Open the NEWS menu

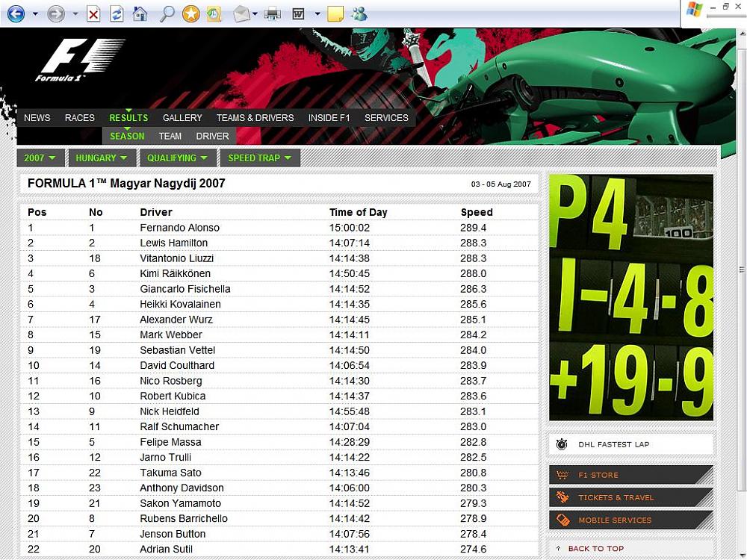click(37, 118)
